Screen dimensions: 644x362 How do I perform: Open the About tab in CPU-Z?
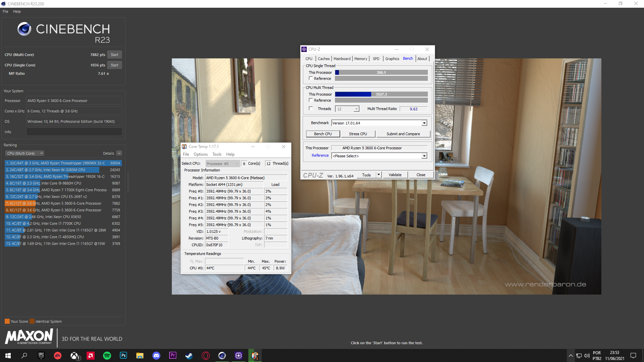pos(422,59)
